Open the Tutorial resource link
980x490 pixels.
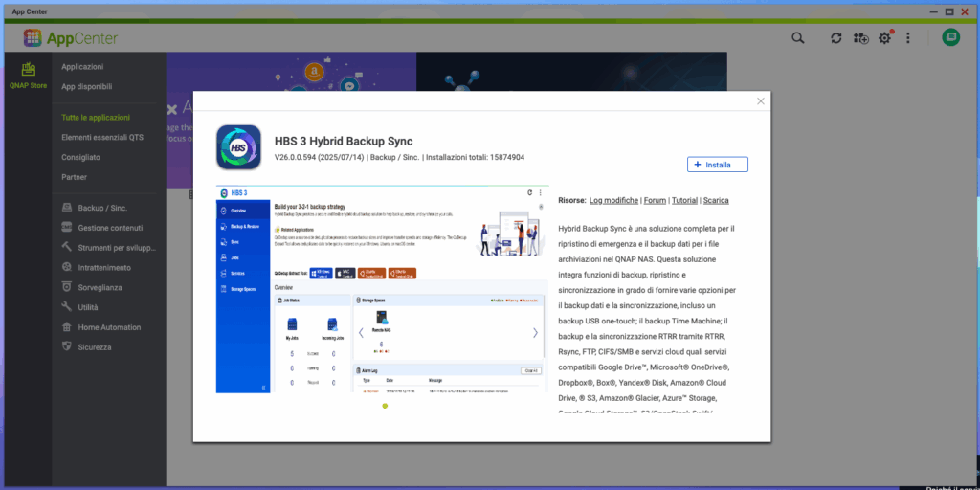point(684,201)
